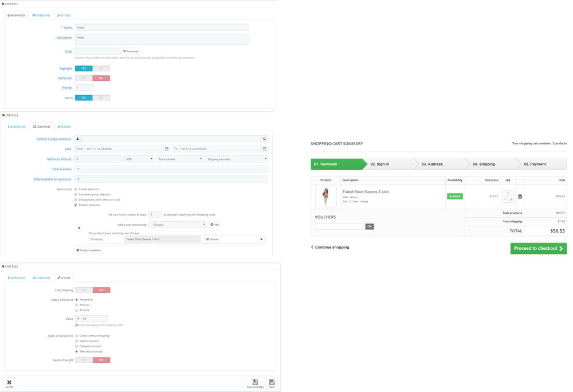Open the Valid From calendar icon

(x=167, y=148)
